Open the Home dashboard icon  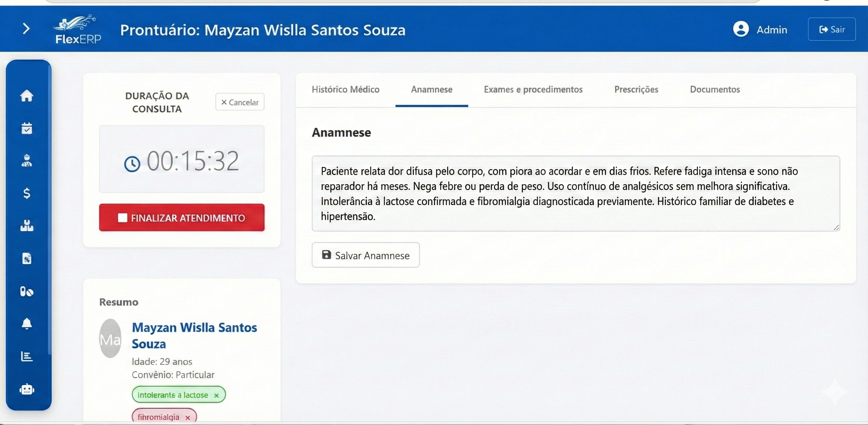click(27, 96)
